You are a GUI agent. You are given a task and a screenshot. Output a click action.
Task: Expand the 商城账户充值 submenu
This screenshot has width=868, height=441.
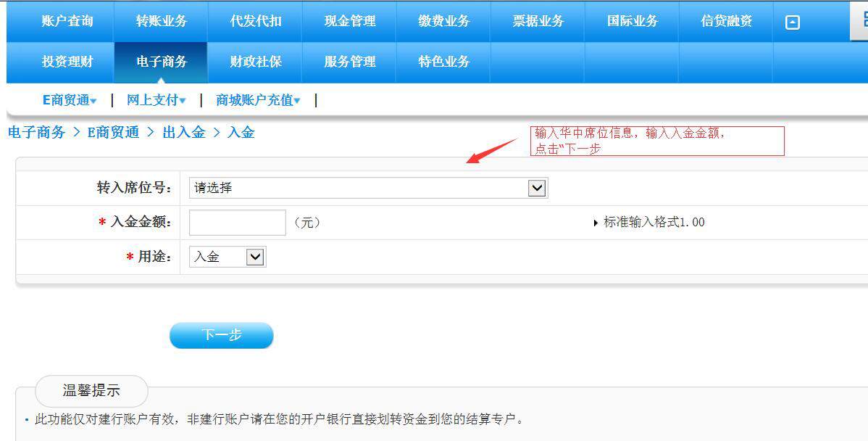(x=257, y=100)
